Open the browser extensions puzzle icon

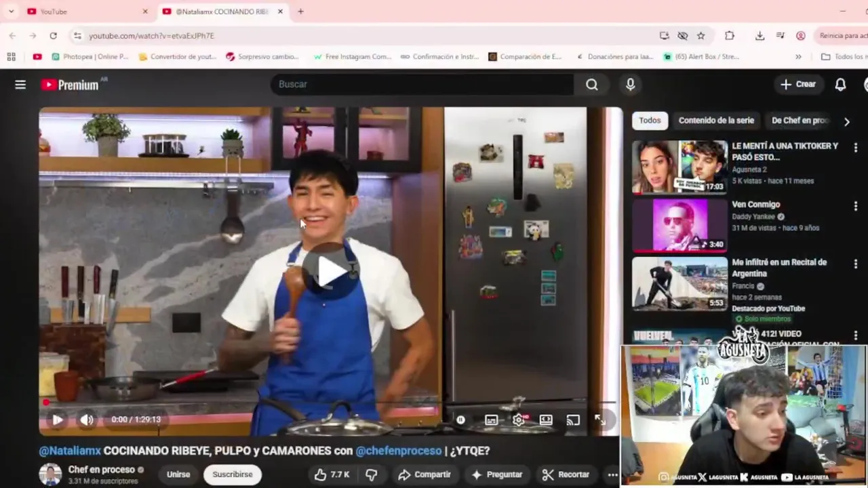coord(730,35)
